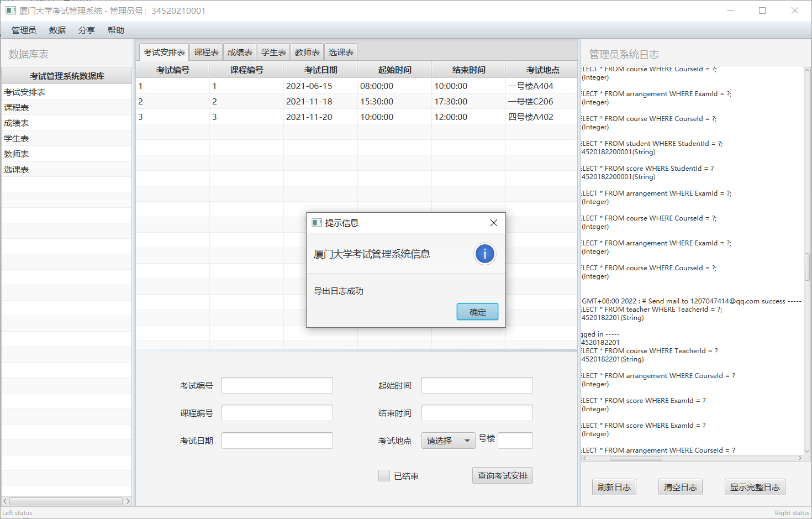Switch to the 课程表 tab
Image resolution: width=812 pixels, height=519 pixels.
(206, 52)
